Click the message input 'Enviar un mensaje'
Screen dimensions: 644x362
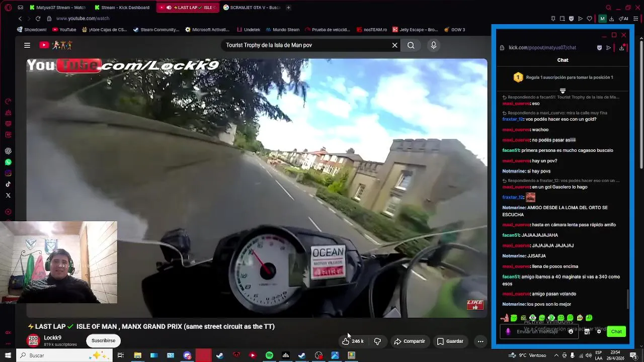539,331
